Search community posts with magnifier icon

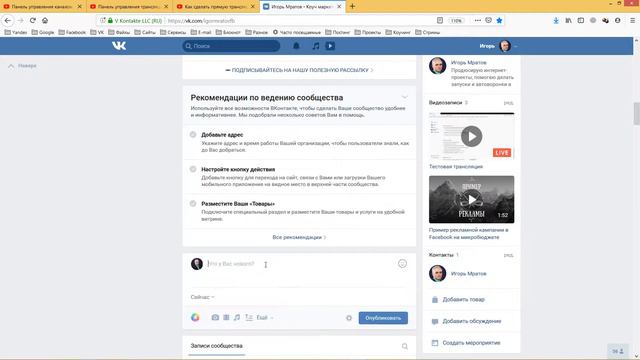pyautogui.click(x=404, y=346)
